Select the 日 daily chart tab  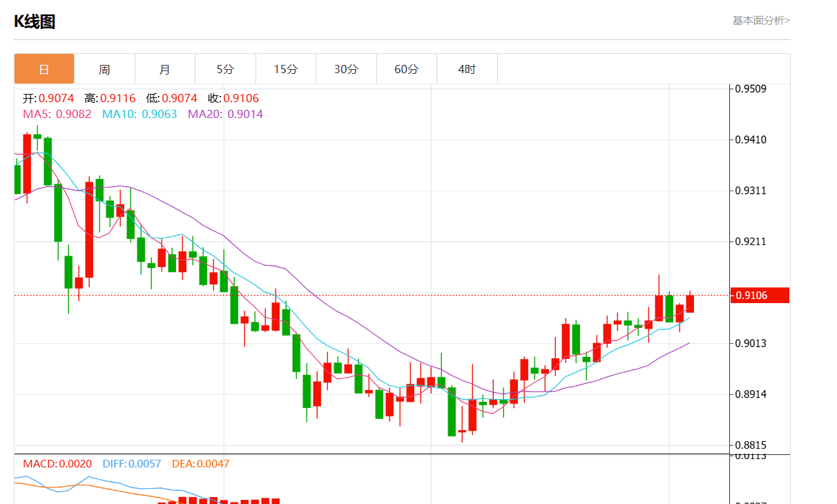pyautogui.click(x=44, y=69)
